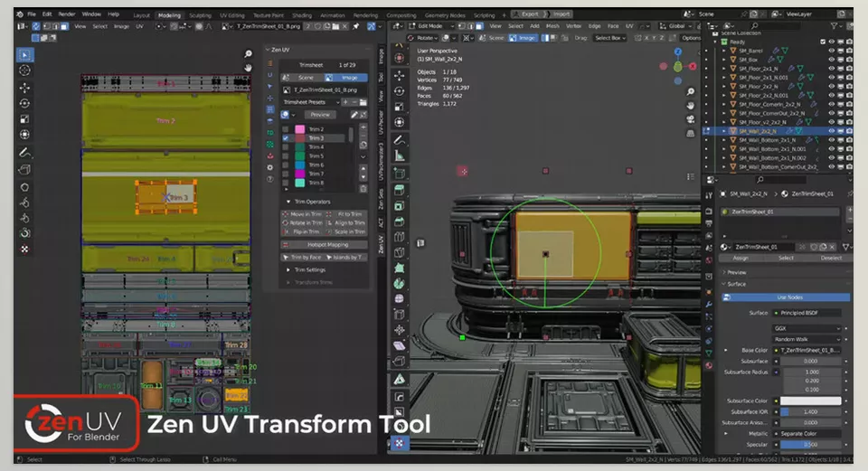The height and width of the screenshot is (471, 868).
Task: Click the eyedropper icon beside Preview
Action: pyautogui.click(x=354, y=115)
